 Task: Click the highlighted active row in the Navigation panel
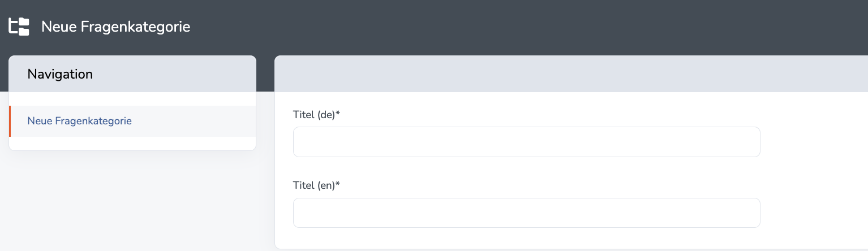pyautogui.click(x=132, y=121)
